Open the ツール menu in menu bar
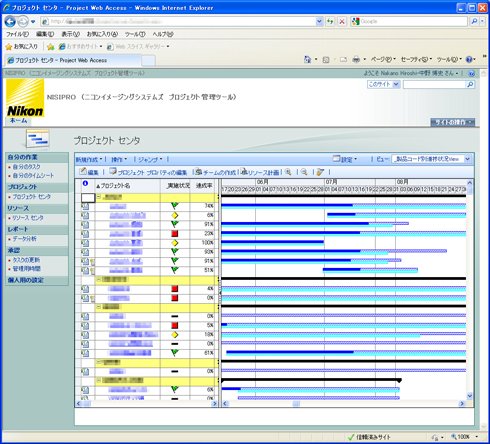The image size is (490, 444). tap(135, 34)
